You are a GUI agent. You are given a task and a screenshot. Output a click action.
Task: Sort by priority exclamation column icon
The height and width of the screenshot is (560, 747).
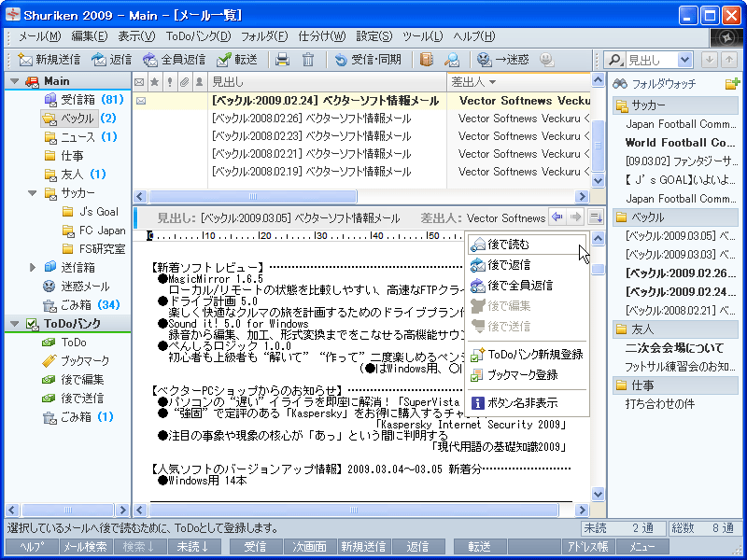point(170,82)
